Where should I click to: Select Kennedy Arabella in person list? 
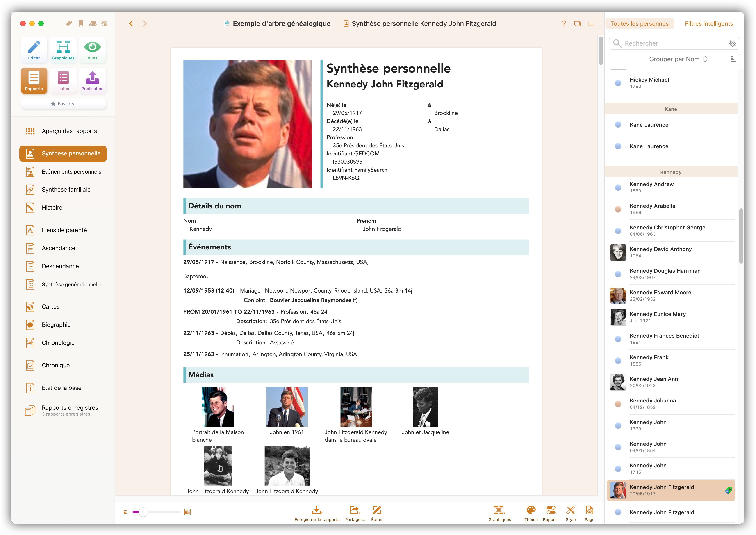tap(671, 209)
